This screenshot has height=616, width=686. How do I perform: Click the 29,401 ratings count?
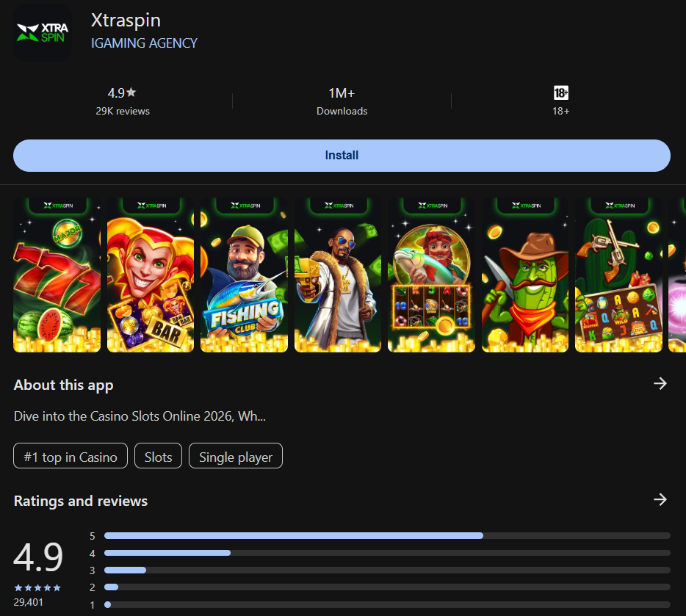tap(29, 602)
